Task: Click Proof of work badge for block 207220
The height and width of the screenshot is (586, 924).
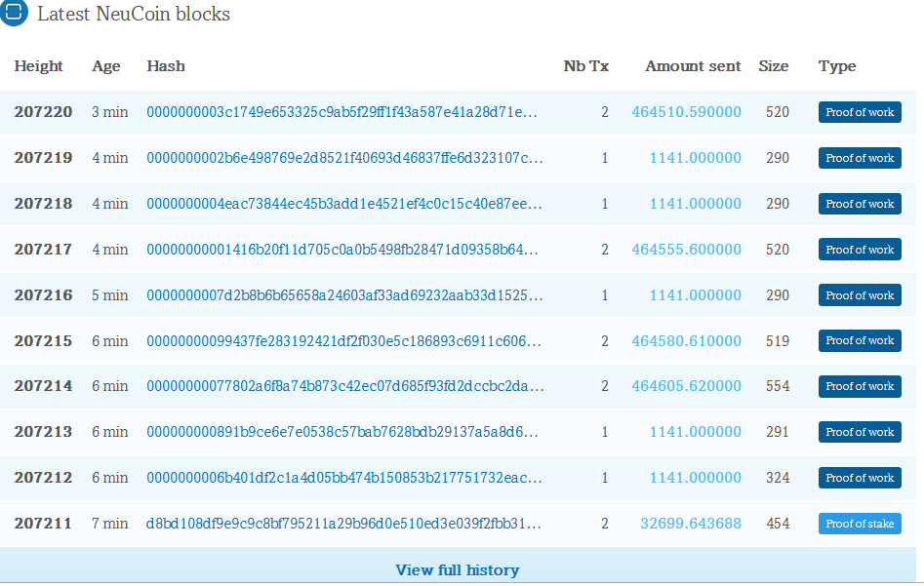Action: 860,112
